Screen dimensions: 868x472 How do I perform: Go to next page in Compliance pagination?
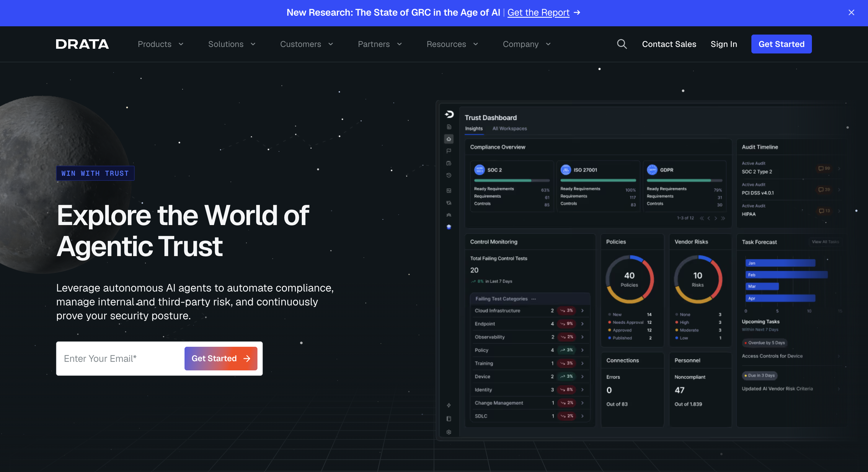(x=716, y=218)
